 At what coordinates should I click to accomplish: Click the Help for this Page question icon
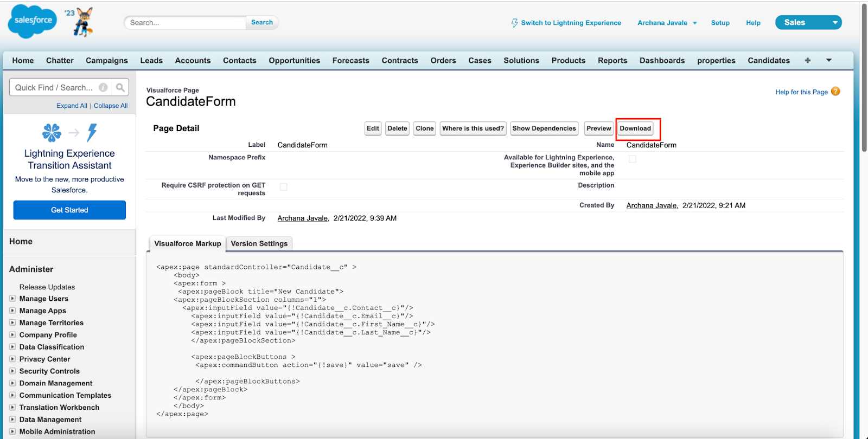[835, 92]
